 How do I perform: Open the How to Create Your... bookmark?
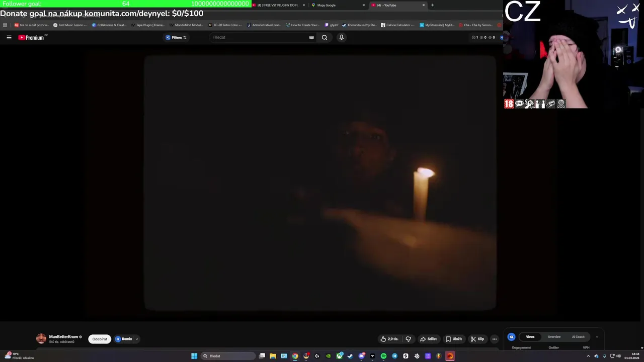[x=302, y=25]
